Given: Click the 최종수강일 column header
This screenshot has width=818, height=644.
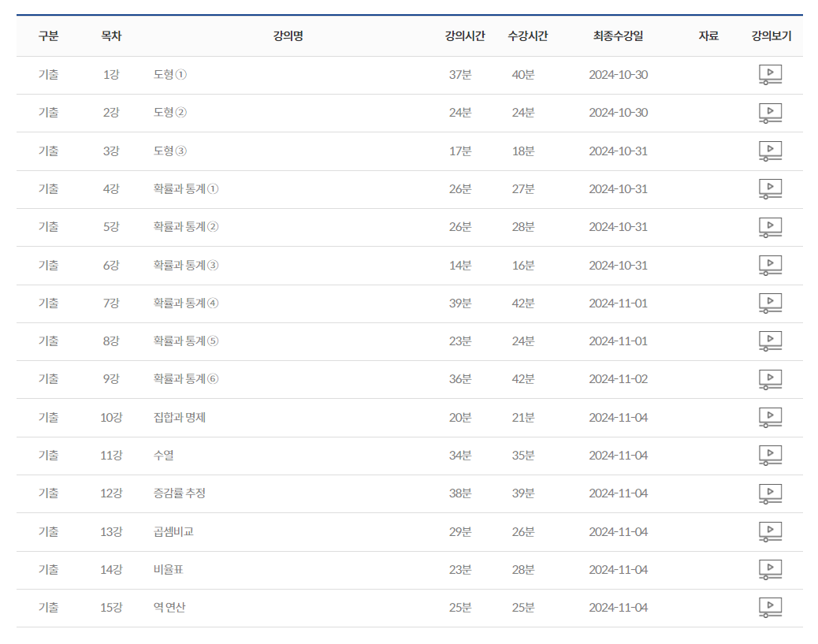Looking at the screenshot, I should coord(618,36).
